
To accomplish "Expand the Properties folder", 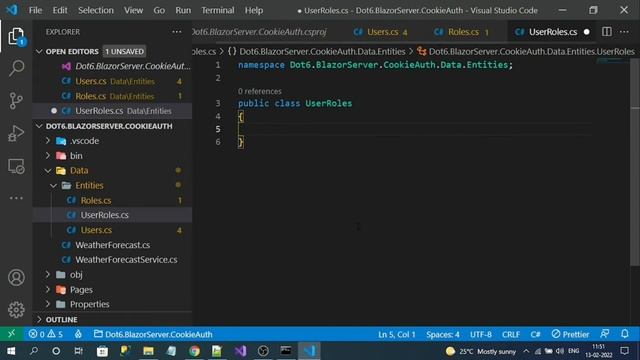I will click(48, 304).
